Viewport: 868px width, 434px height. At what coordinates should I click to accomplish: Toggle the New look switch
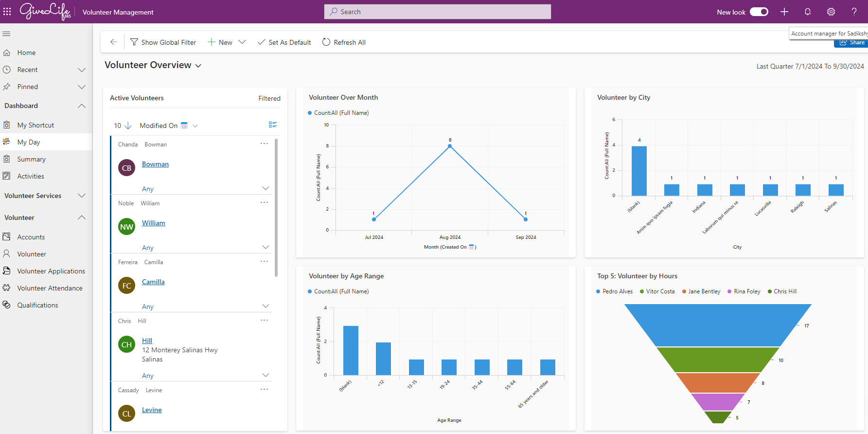pos(759,12)
